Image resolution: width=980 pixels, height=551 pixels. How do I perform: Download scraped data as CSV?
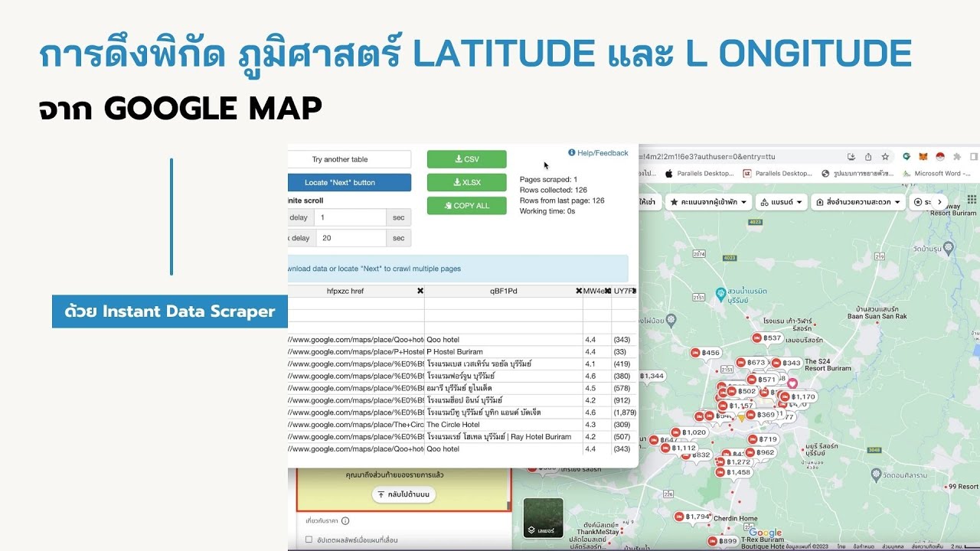[x=466, y=159]
